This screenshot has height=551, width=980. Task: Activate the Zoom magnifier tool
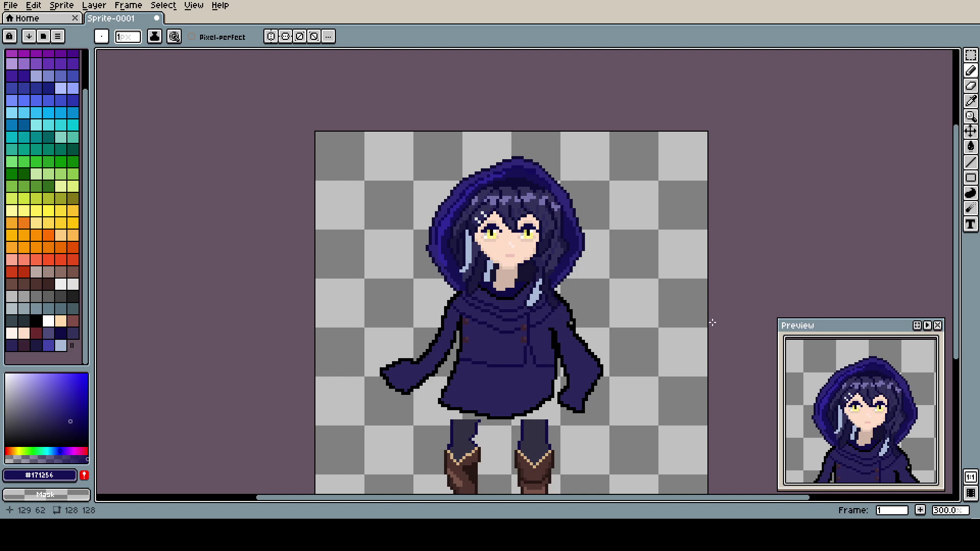[970, 116]
